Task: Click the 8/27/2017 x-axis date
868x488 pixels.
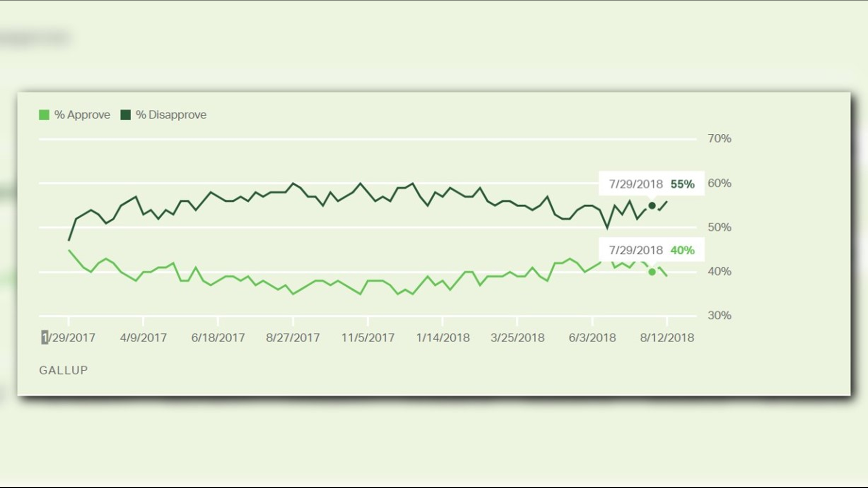Action: pos(293,338)
